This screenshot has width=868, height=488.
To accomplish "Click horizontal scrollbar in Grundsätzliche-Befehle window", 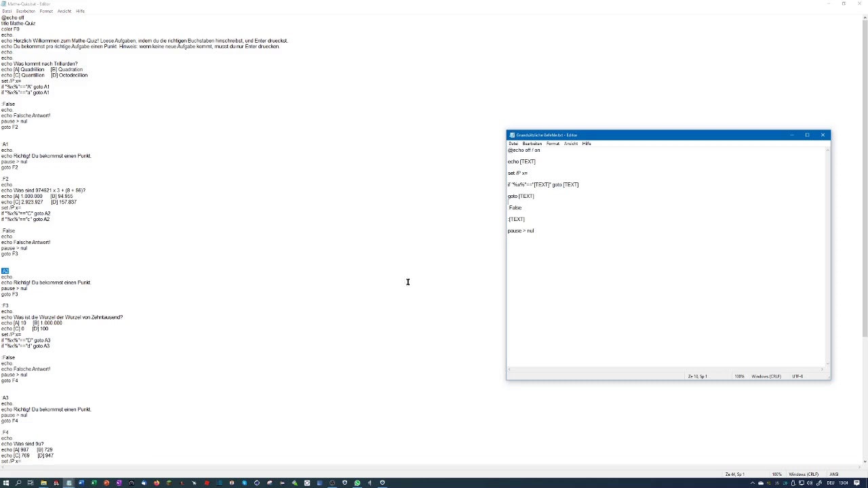I will pos(665,369).
